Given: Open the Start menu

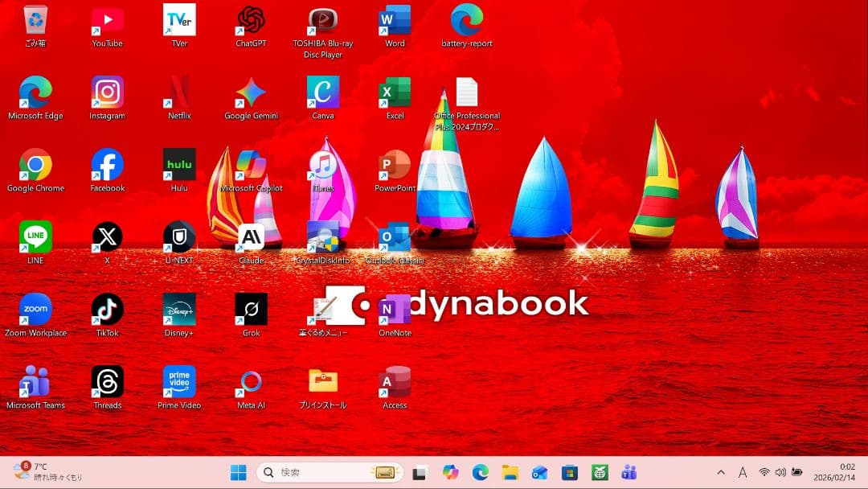Looking at the screenshot, I should click(238, 473).
